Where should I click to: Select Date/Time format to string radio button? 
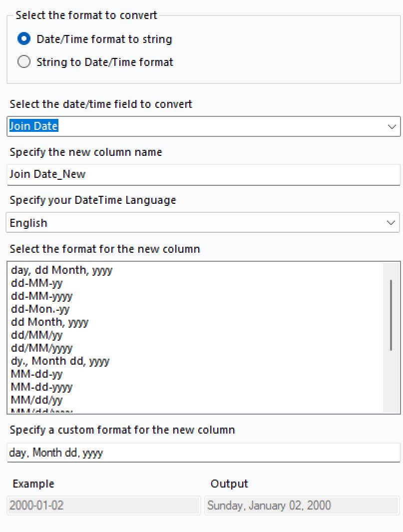click(x=24, y=39)
